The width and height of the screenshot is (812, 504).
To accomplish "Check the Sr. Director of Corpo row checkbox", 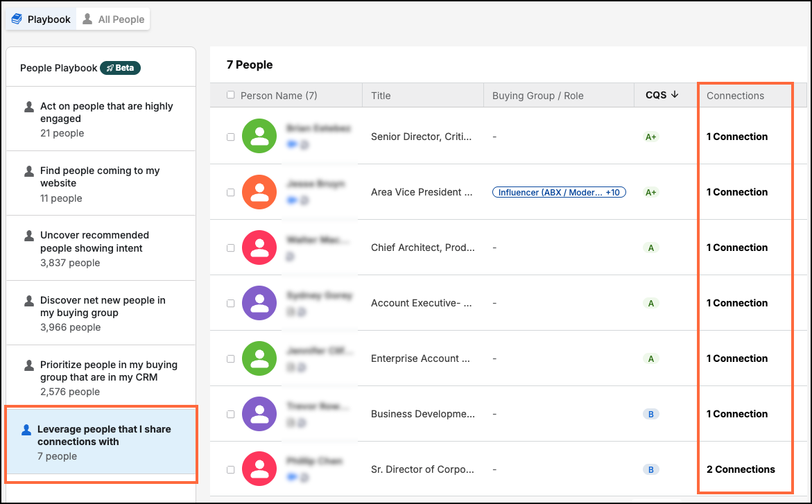I will (230, 469).
